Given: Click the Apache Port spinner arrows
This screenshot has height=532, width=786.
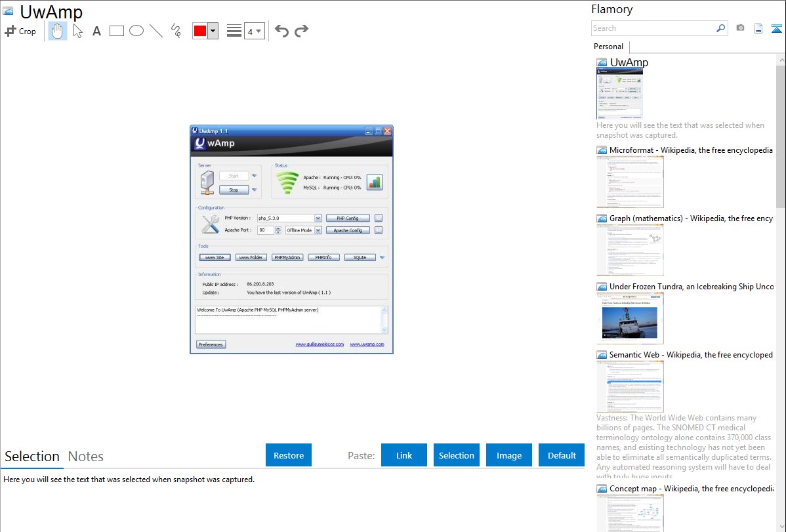Looking at the screenshot, I should (278, 230).
